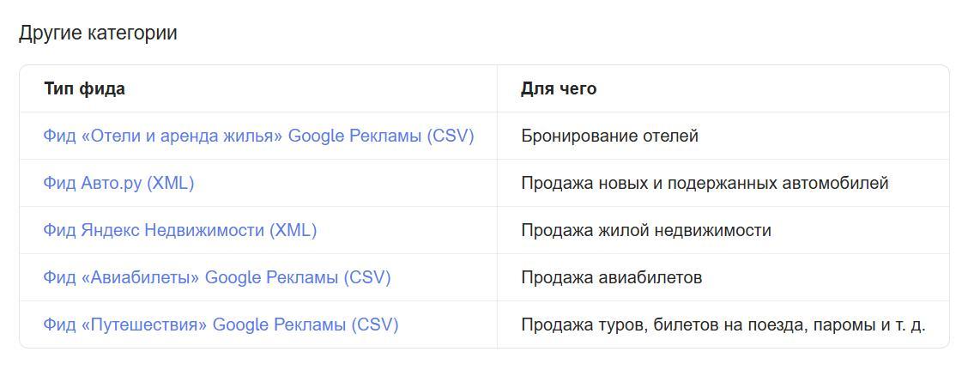Click the «Другие категории» section heading
The height and width of the screenshot is (370, 980).
[x=98, y=33]
